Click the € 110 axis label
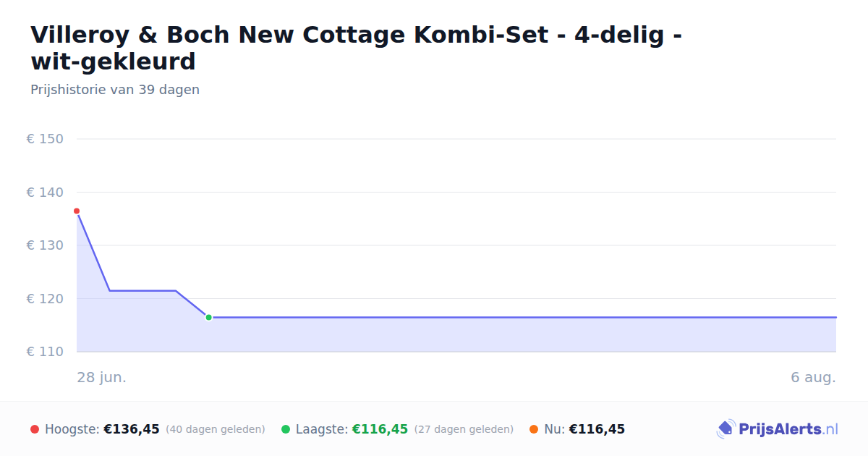Viewport: 868px width, 456px height. (45, 352)
